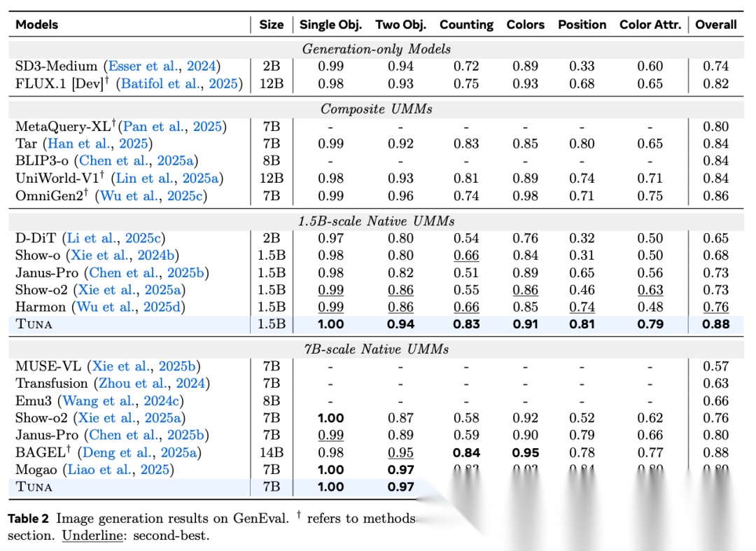Image resolution: width=756 pixels, height=551 pixels.
Task: Open Xie et al., 2025a in 1.5B Show-o2 row
Action: (129, 290)
